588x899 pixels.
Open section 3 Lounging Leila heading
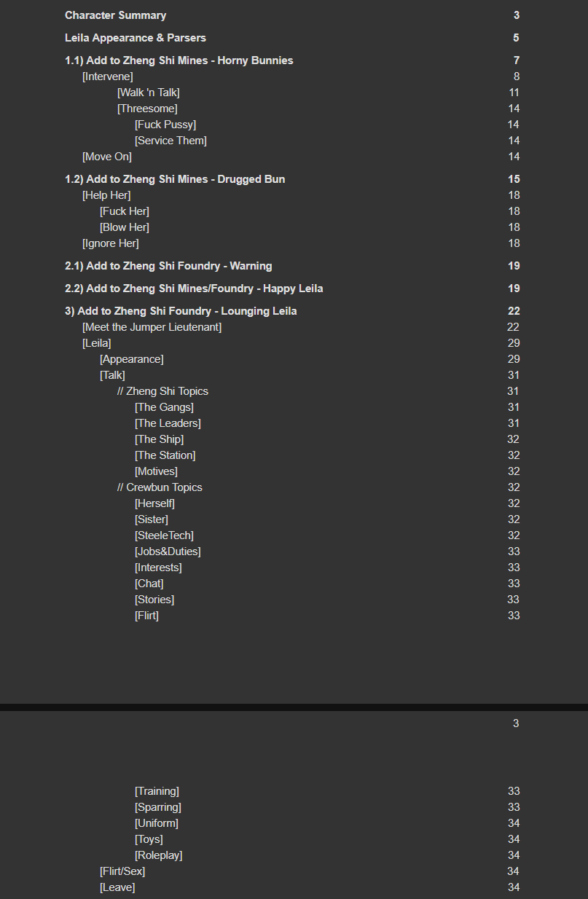[181, 311]
